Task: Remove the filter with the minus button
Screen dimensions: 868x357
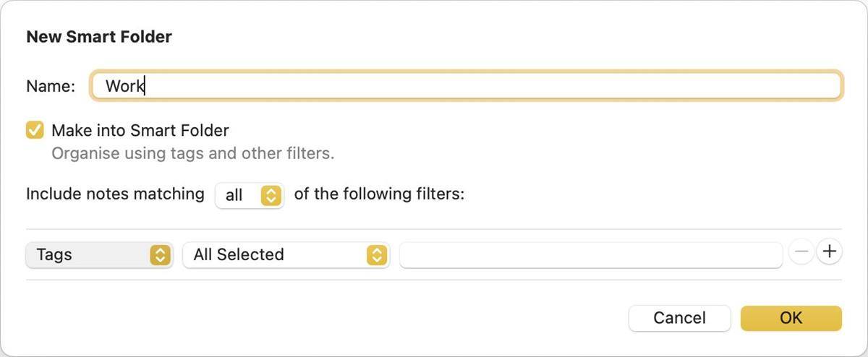Action: pyautogui.click(x=801, y=252)
